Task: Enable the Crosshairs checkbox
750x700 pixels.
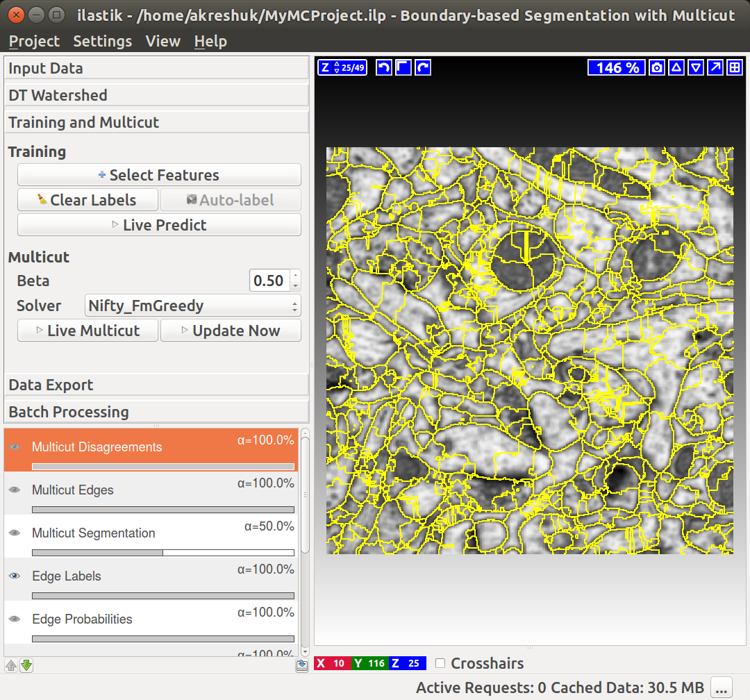Action: [x=440, y=663]
